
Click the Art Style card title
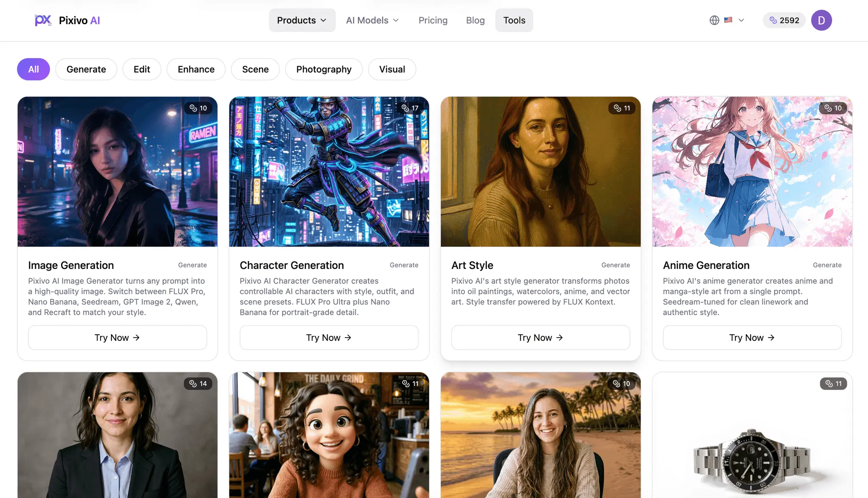point(472,265)
